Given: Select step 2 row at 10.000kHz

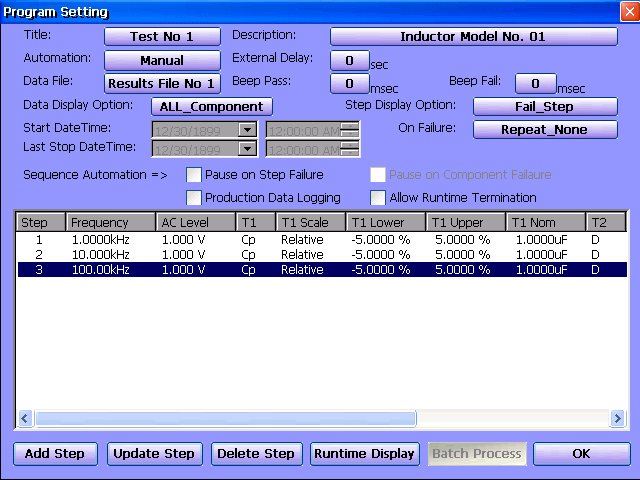Looking at the screenshot, I should 322,255.
